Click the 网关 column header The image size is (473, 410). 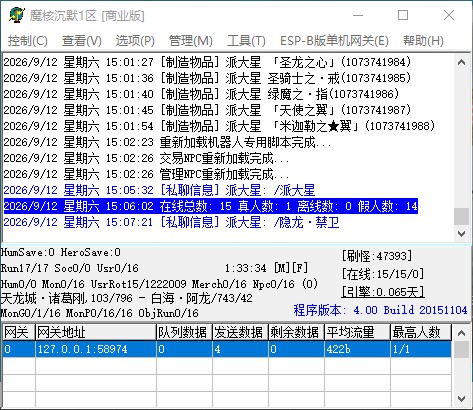coord(19,332)
